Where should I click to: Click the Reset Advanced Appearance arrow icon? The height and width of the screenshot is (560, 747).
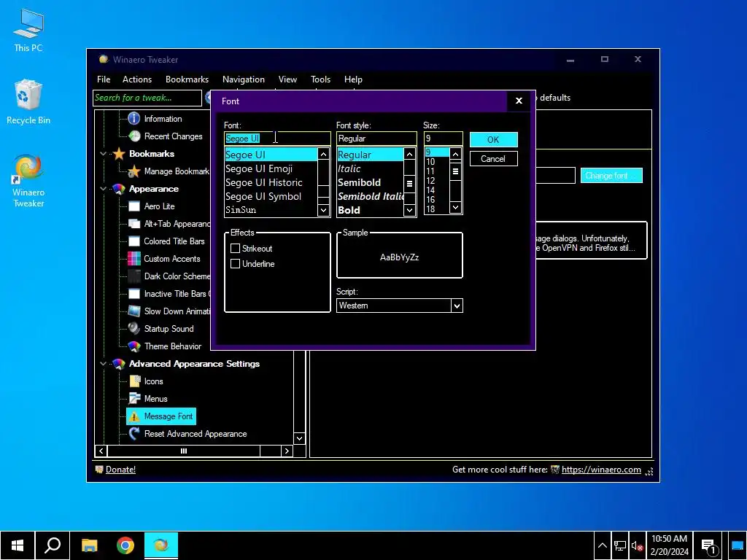134,434
